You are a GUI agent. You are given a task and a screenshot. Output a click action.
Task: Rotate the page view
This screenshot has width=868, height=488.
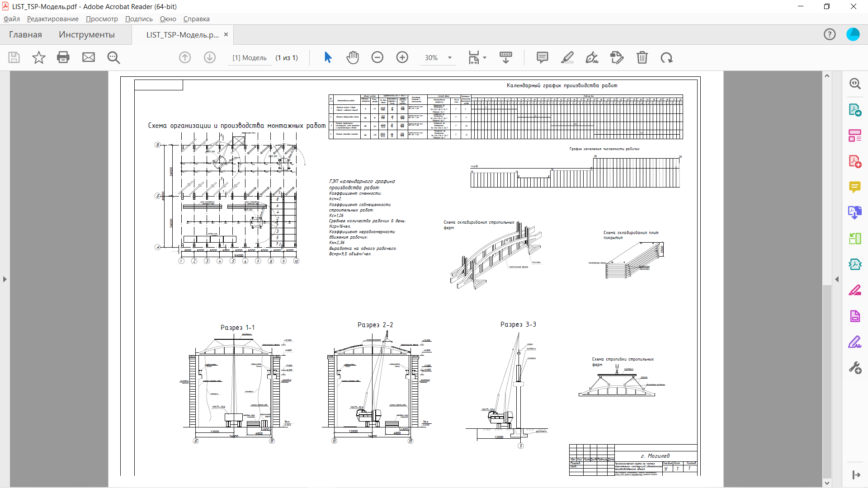667,57
